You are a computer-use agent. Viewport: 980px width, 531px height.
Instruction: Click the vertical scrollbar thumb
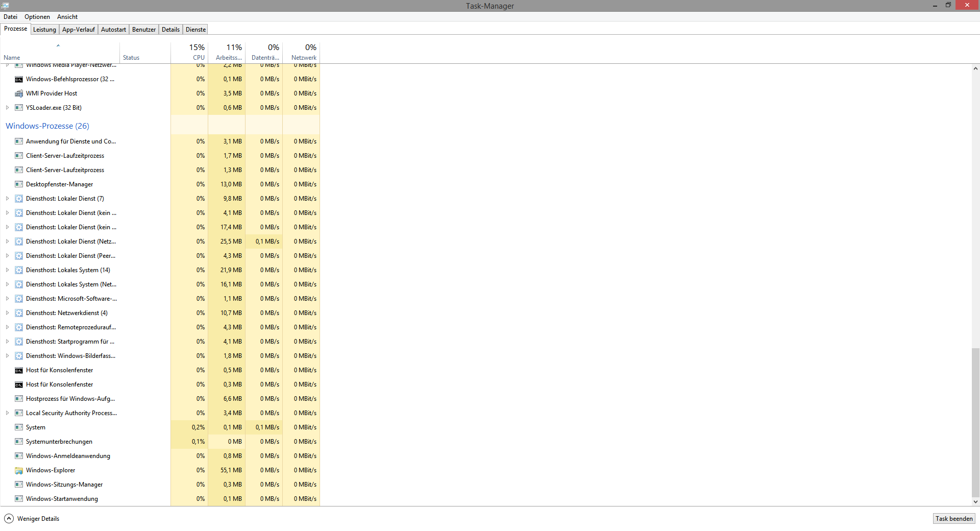coord(975,422)
